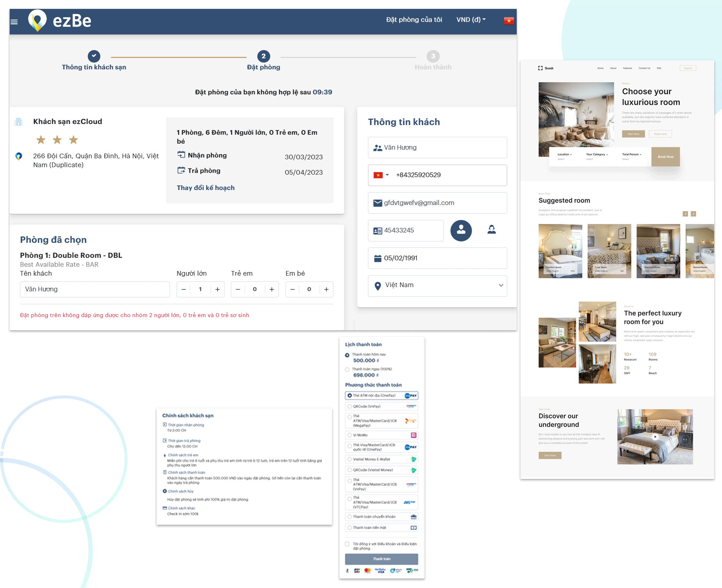The width and height of the screenshot is (722, 588).
Task: Select Thanh toán ngay (100%) 698.000 radio
Action: 347,369
